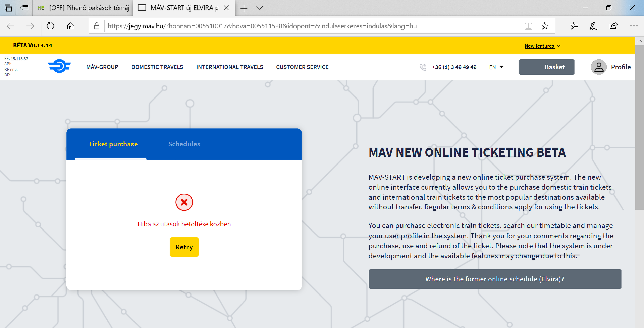Image resolution: width=644 pixels, height=328 pixels.
Task: Set these tabs aside icon
Action: point(24,8)
